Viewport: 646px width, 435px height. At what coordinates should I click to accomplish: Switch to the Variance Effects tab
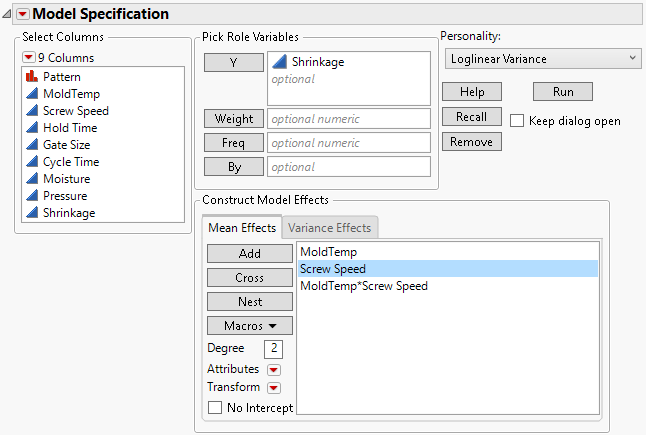click(x=330, y=228)
